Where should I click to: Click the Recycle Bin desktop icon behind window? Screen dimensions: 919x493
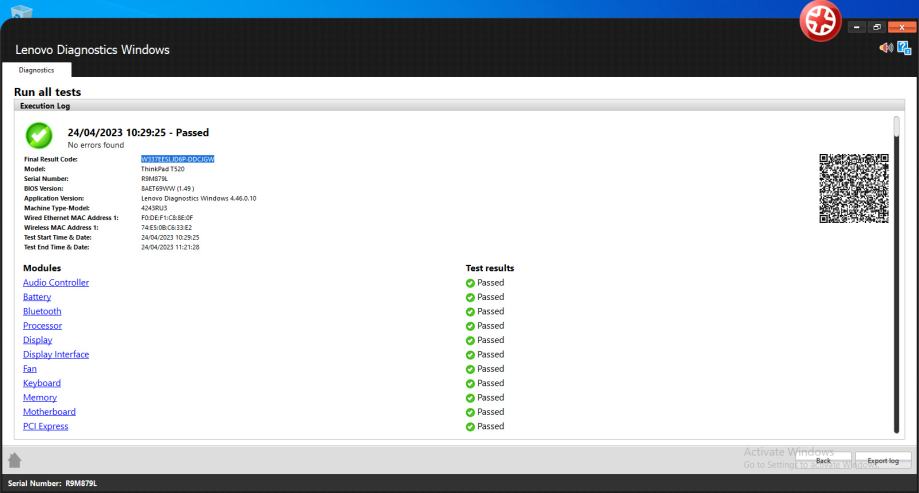coord(22,11)
